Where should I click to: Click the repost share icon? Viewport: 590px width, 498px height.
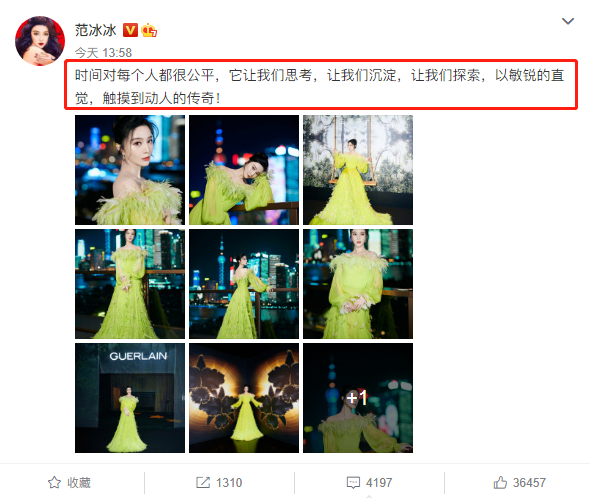(203, 482)
